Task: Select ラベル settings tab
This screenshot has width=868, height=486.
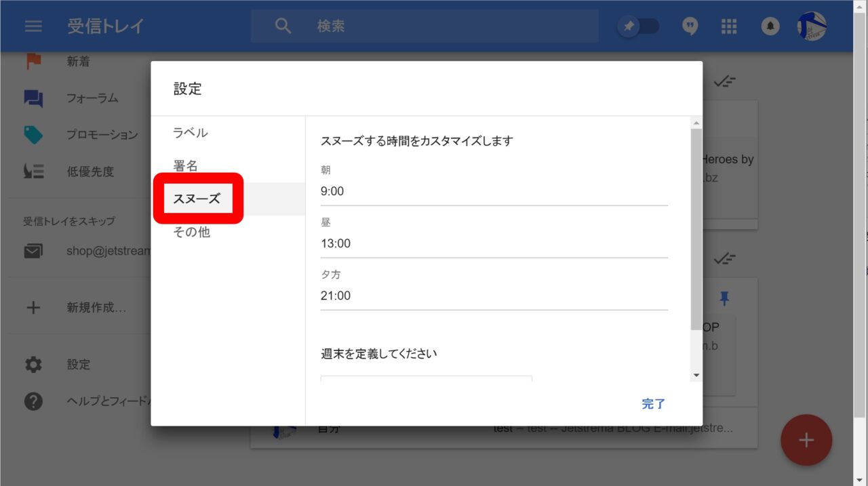Action: [191, 133]
